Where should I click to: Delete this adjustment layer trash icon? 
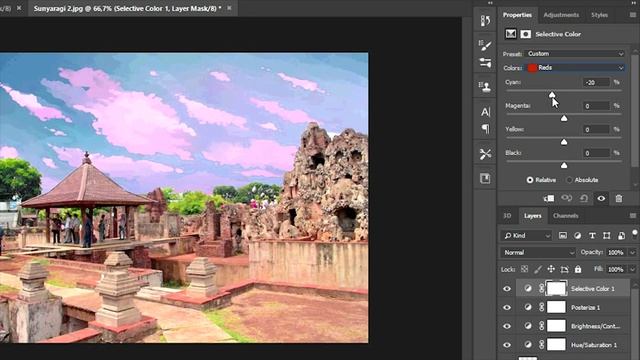[619, 198]
